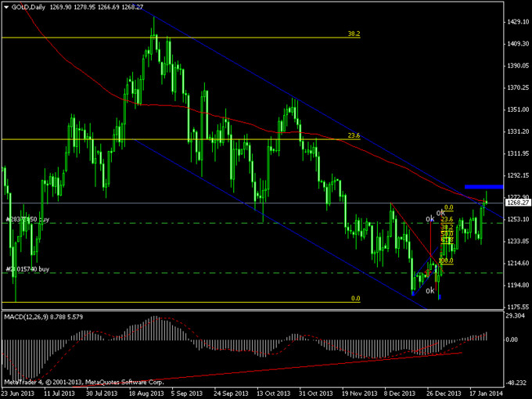Click the 23.6 label on the long yellow line

coord(354,135)
